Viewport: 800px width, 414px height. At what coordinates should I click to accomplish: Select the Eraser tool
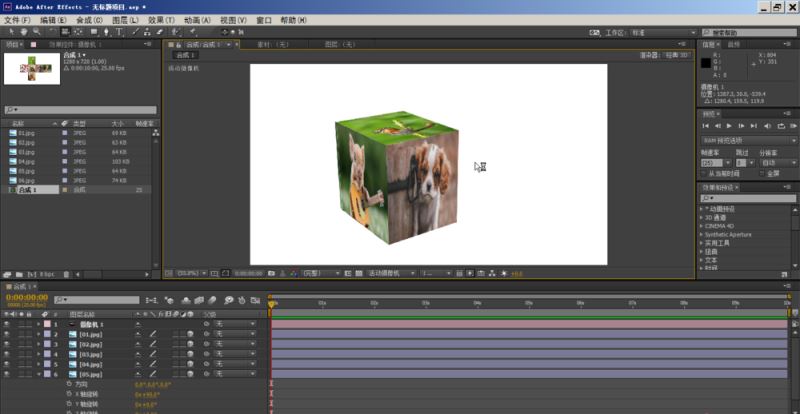coord(159,32)
